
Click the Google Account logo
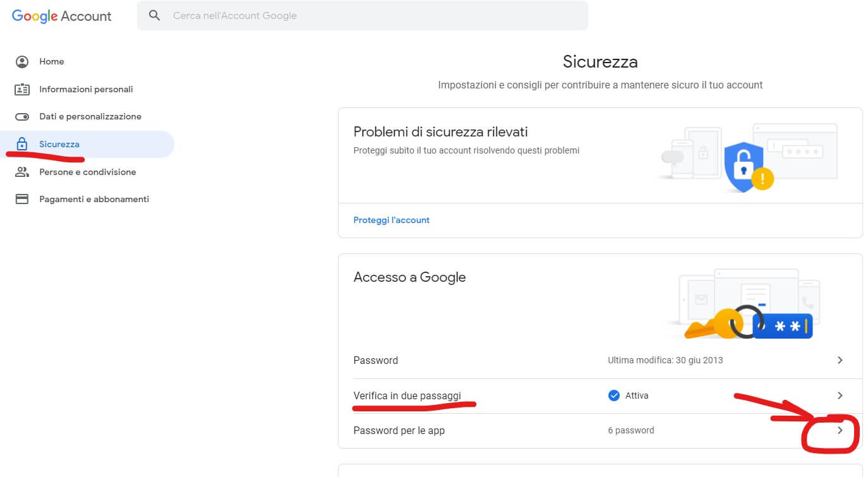click(x=61, y=16)
